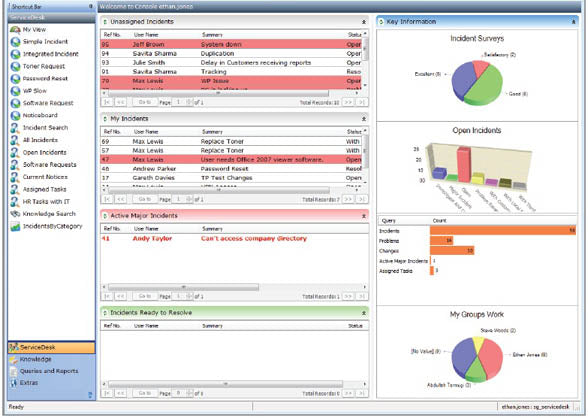
Task: Click the WP Slow icon
Action: click(x=15, y=91)
